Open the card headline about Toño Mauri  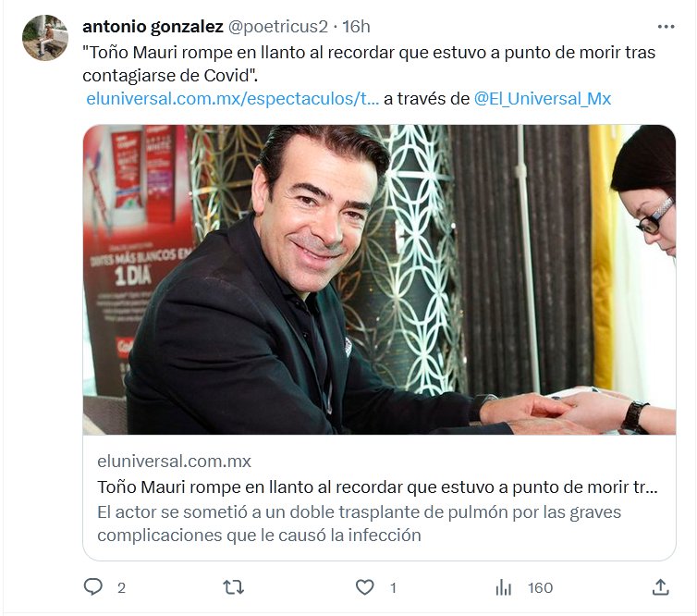[377, 487]
